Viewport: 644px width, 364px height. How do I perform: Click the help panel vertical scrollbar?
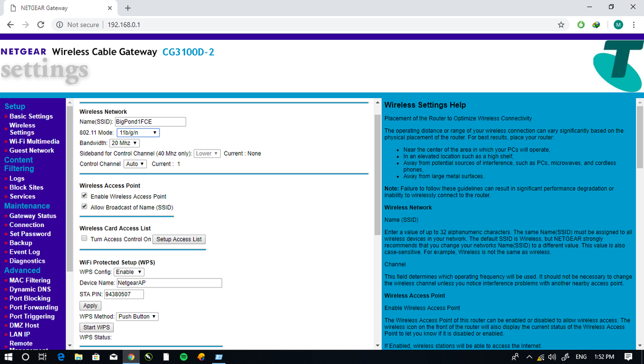point(640,137)
